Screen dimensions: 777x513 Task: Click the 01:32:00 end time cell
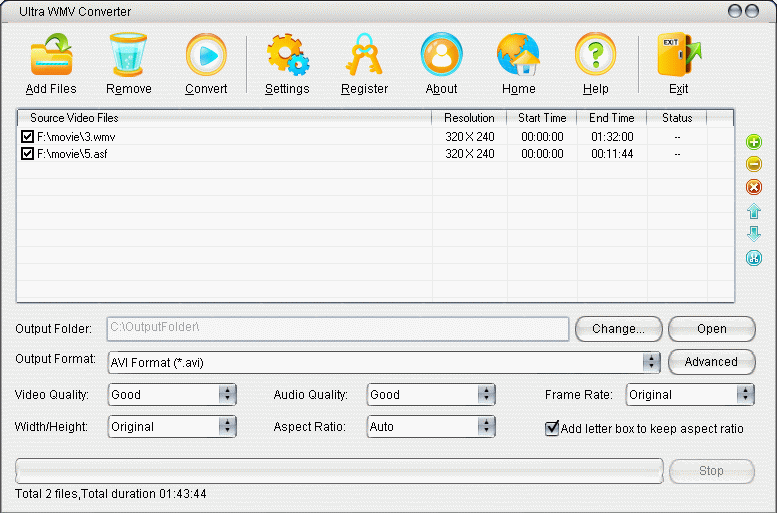(x=612, y=137)
